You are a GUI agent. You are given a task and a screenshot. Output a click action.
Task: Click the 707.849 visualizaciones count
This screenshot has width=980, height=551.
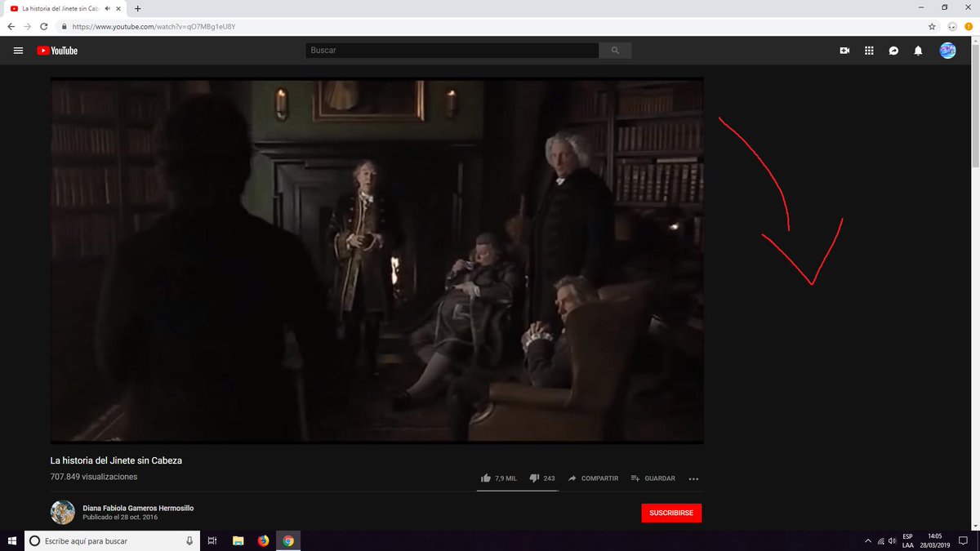(94, 477)
